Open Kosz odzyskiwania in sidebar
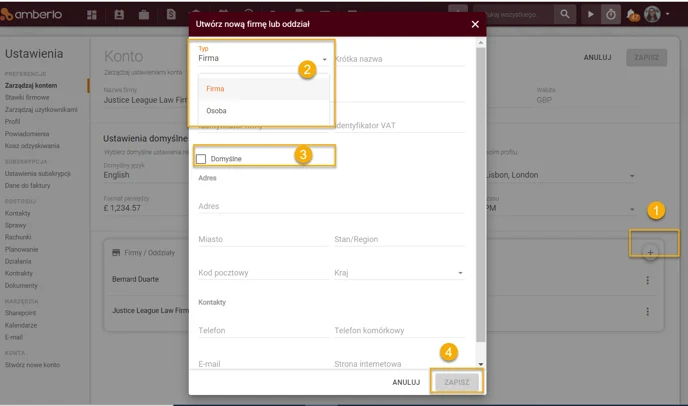 point(32,146)
